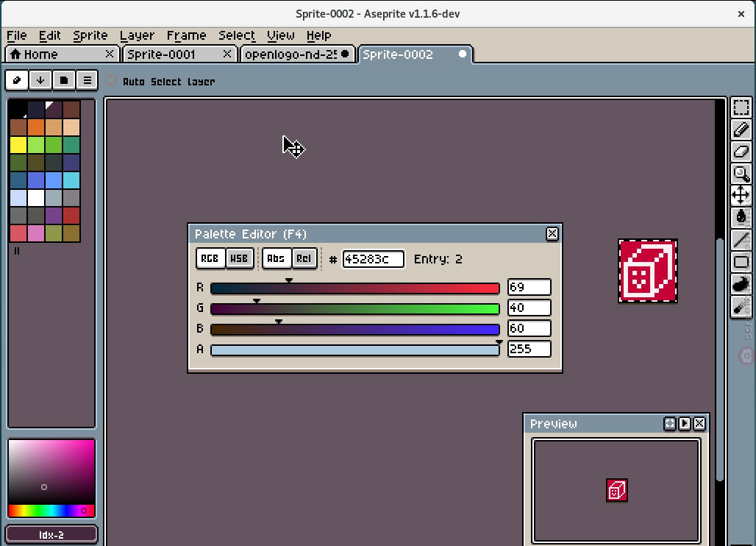Select the Eraser tool
This screenshot has height=546, width=756.
coord(741,152)
